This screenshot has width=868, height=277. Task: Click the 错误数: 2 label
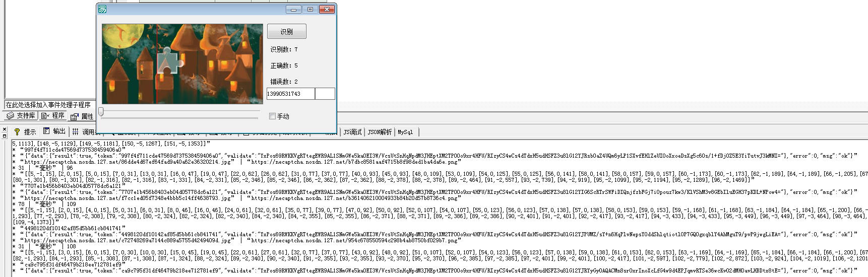coord(284,82)
